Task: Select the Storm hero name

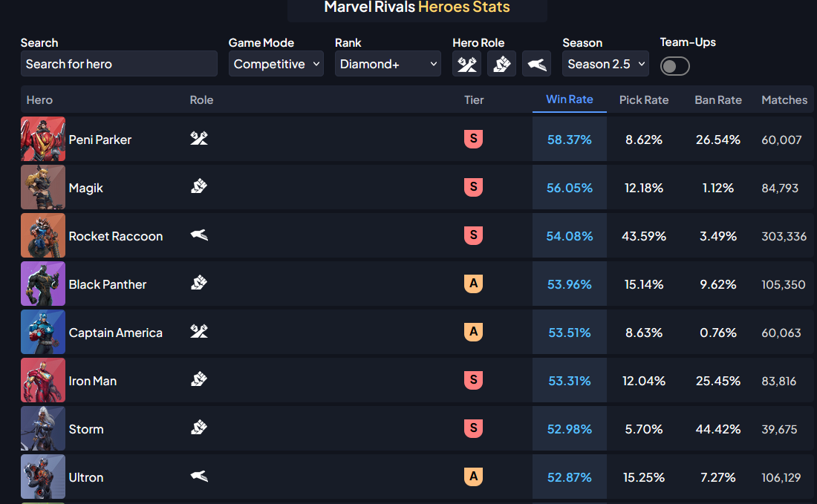Action: click(x=86, y=429)
